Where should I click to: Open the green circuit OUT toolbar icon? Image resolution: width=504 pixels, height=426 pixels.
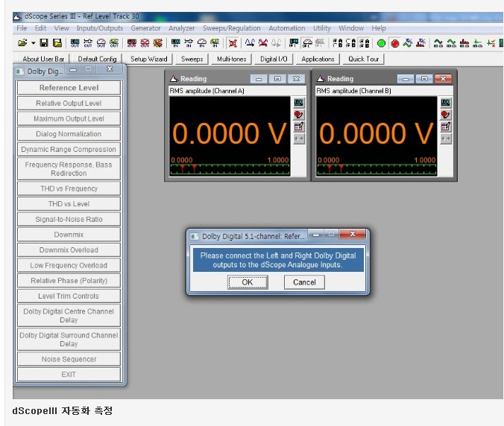coord(114,43)
